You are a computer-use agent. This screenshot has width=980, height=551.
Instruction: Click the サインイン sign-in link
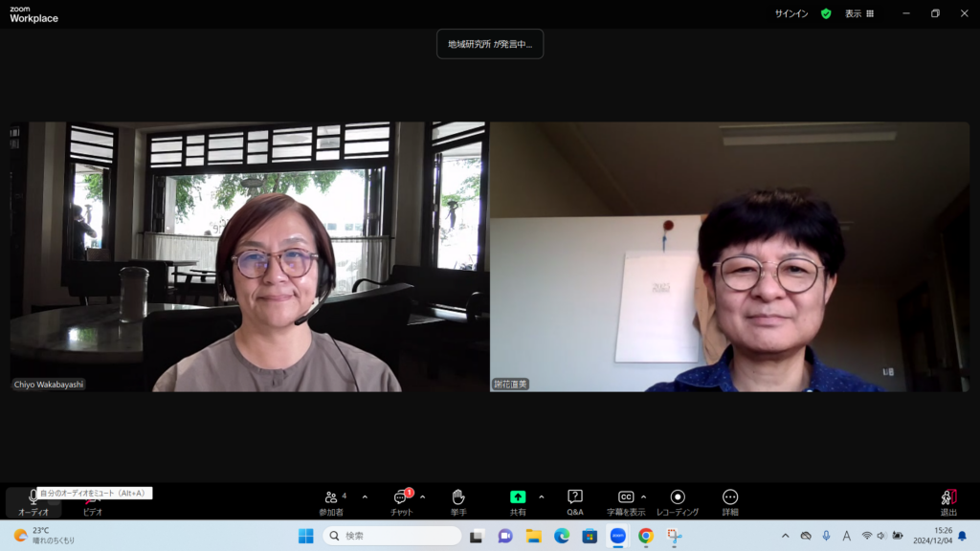click(791, 13)
